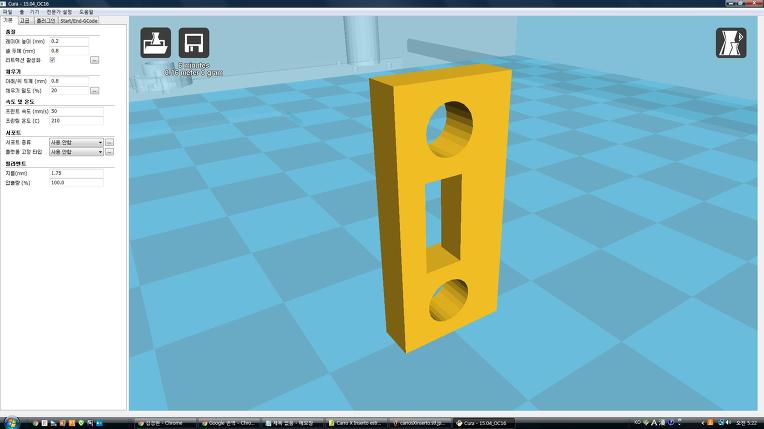Click the volume icon in system tray
This screenshot has height=429, width=764.
click(728, 423)
